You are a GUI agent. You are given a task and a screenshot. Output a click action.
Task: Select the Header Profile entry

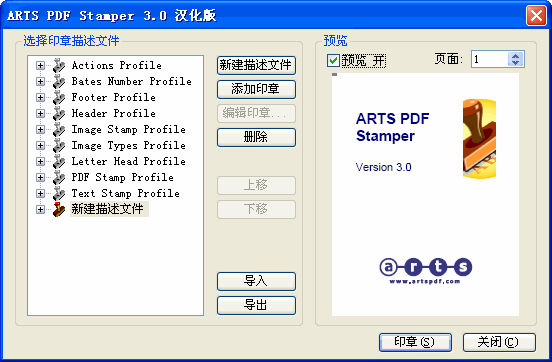(113, 113)
